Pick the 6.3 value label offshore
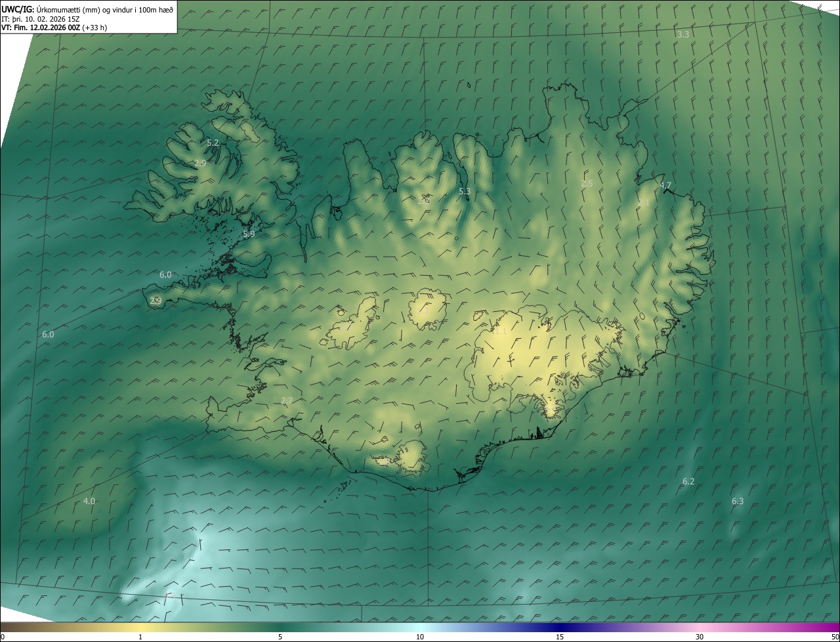 (x=738, y=501)
